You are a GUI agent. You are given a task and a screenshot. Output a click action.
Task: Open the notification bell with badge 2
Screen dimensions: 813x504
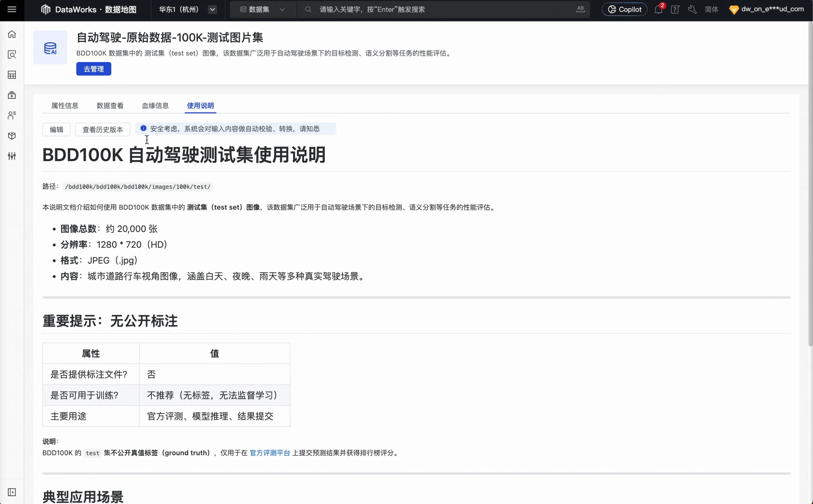click(658, 9)
